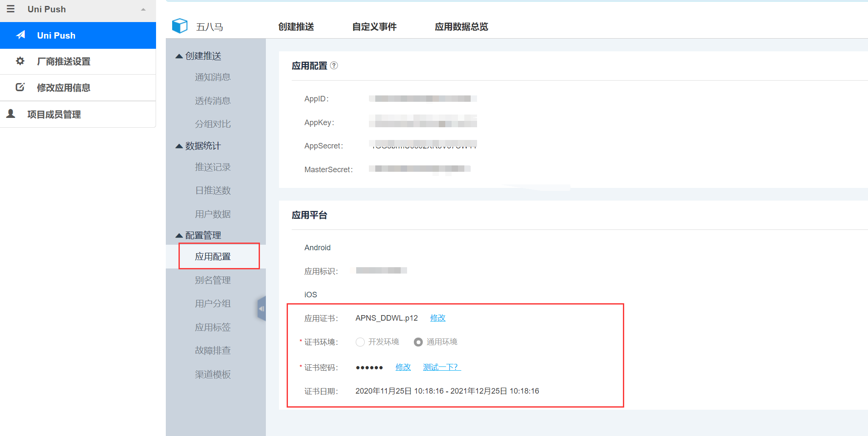The width and height of the screenshot is (868, 436).
Task: Open 用户分组 in the sidebar
Action: [213, 304]
